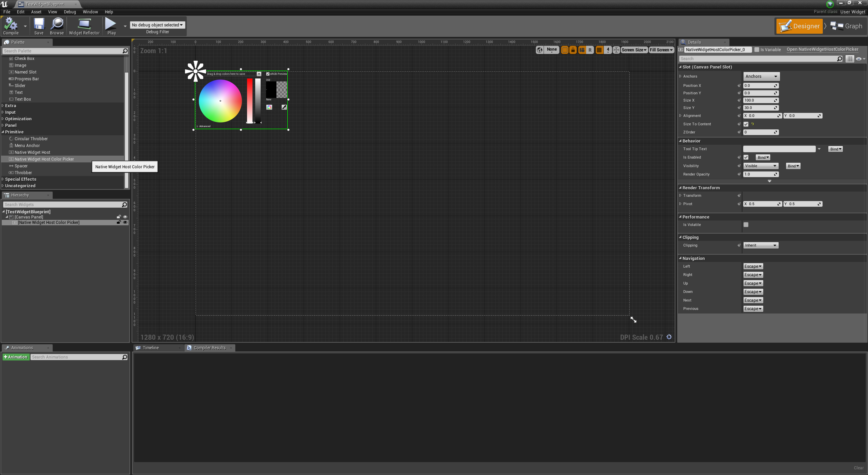Image resolution: width=868 pixels, height=475 pixels.
Task: Click the zoom-to-fit arrows icon
Action: coord(616,50)
